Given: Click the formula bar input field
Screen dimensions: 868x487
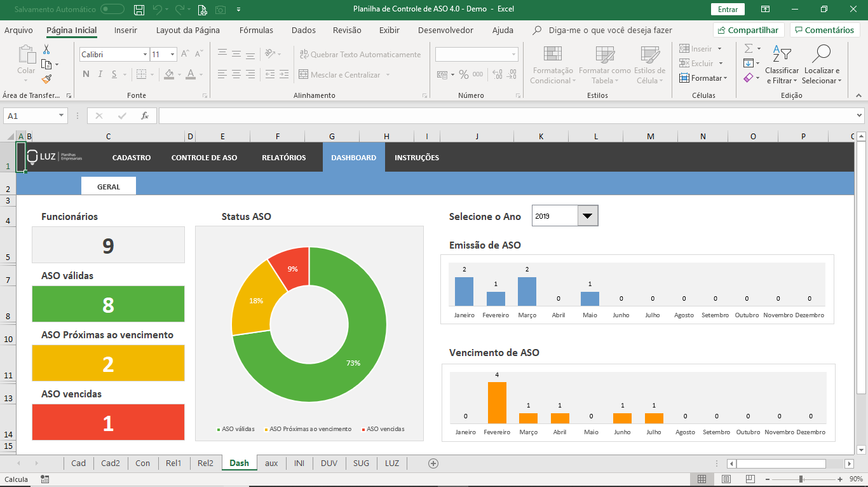Looking at the screenshot, I should click(x=506, y=116).
